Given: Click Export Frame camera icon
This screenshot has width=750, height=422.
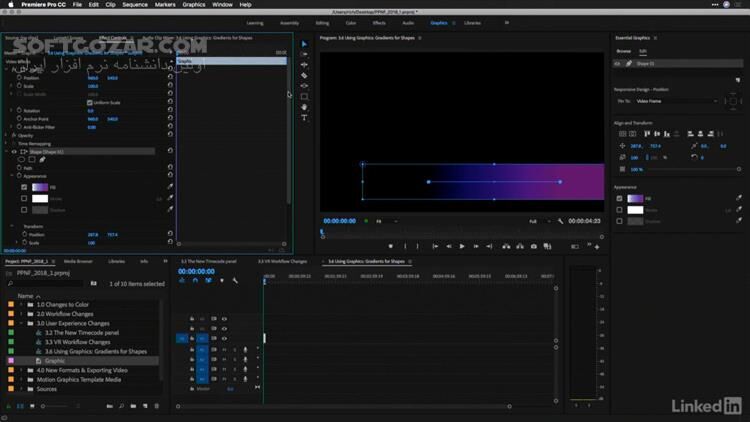Looking at the screenshot, I should pos(534,246).
